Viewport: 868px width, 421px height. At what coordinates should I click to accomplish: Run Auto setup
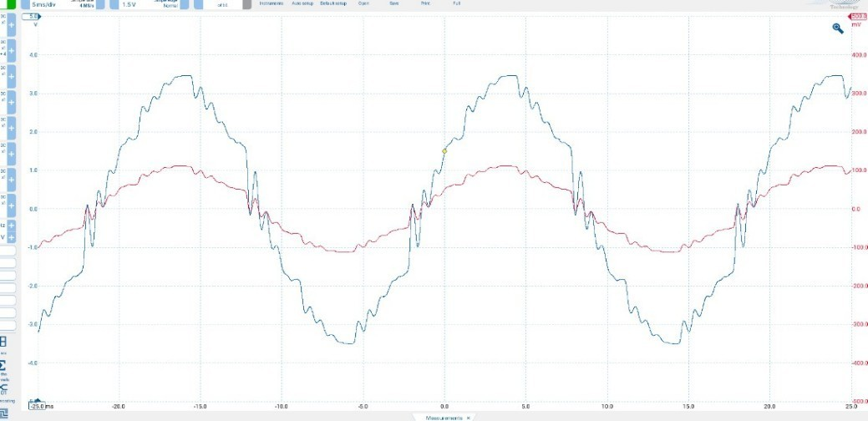[302, 3]
